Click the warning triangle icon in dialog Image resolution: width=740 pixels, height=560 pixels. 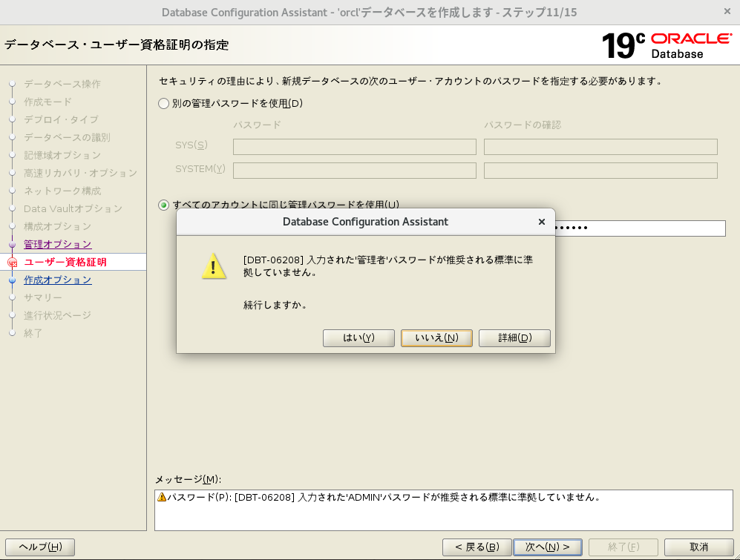pos(214,266)
